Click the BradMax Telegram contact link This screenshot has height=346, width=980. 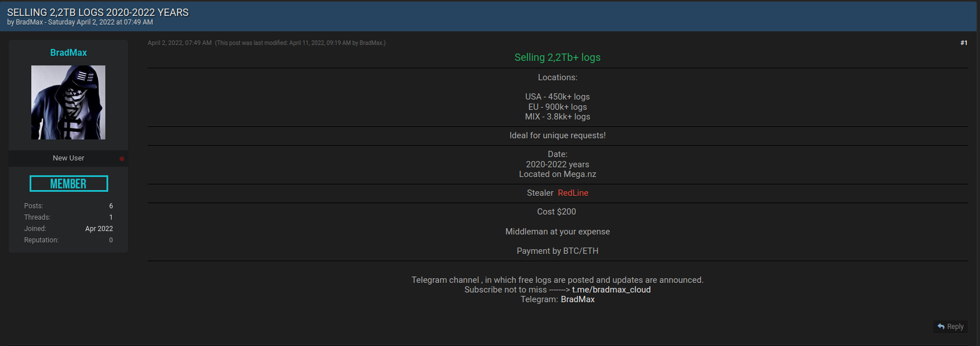click(x=577, y=299)
